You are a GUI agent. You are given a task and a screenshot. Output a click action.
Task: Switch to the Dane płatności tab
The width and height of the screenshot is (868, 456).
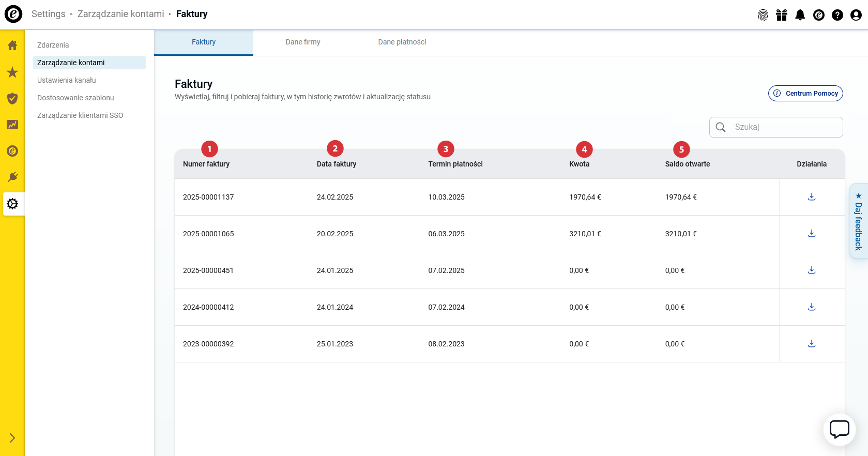pos(402,42)
